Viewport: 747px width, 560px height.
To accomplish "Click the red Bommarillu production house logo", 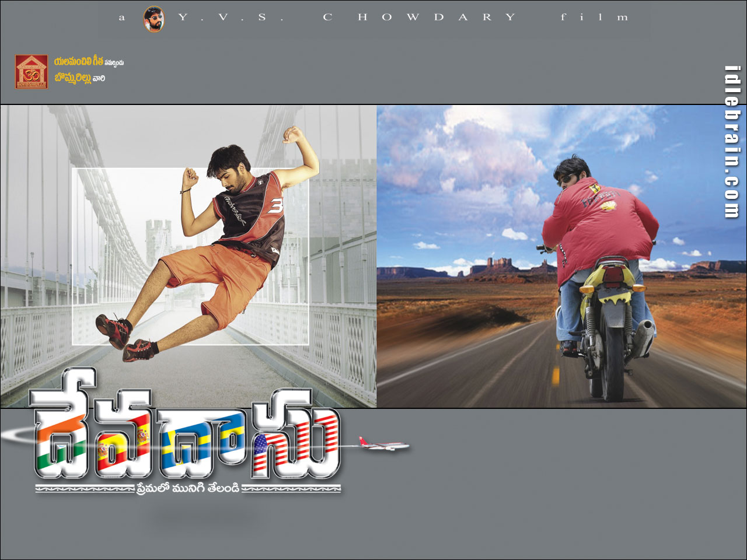I will (x=32, y=72).
